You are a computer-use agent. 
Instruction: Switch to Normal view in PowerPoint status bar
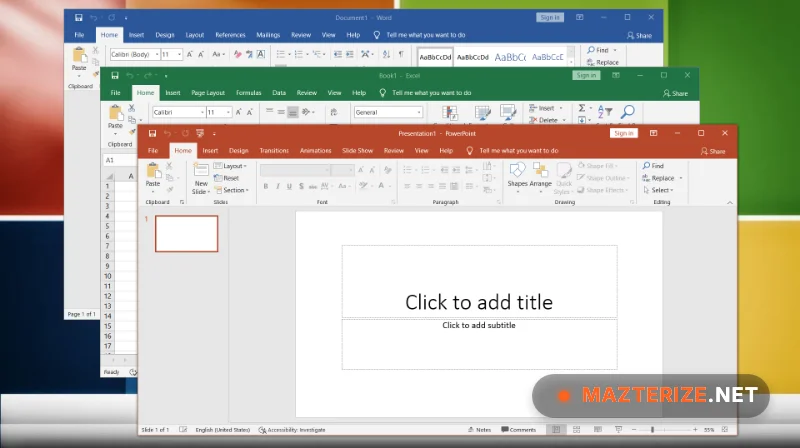(x=556, y=430)
